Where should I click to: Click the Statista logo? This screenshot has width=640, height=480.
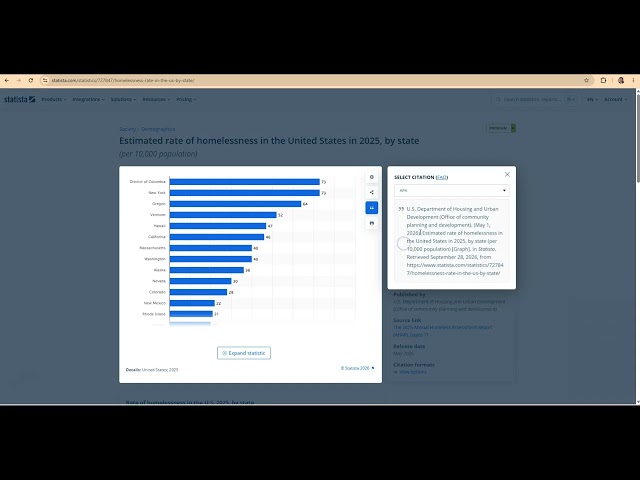pos(19,99)
